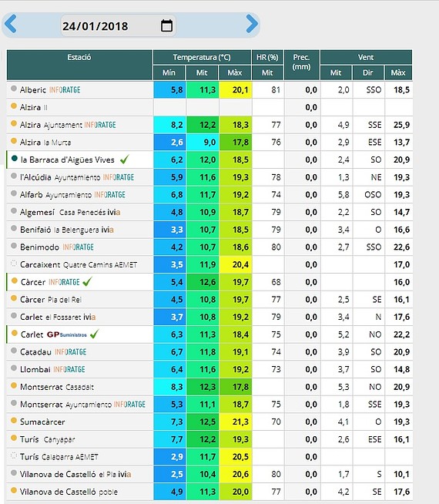Click the checkmark next to Carlet GP Suministros
This screenshot has height=504, width=439.
95,334
